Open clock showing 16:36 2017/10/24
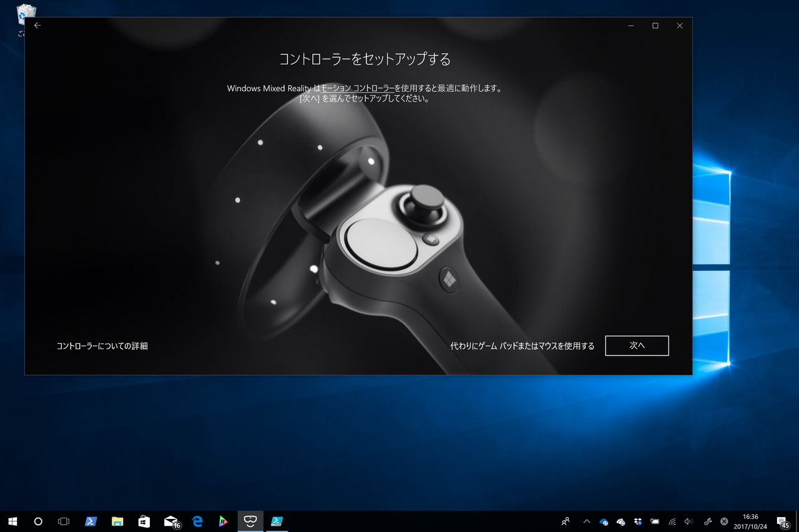Image resolution: width=799 pixels, height=532 pixels. click(x=751, y=521)
